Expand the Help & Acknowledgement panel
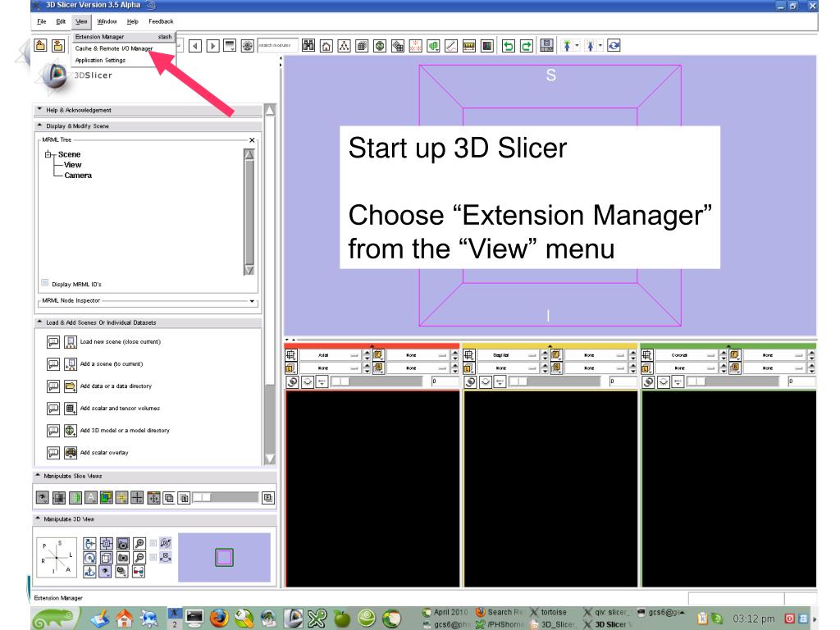840x630 pixels. click(x=39, y=109)
